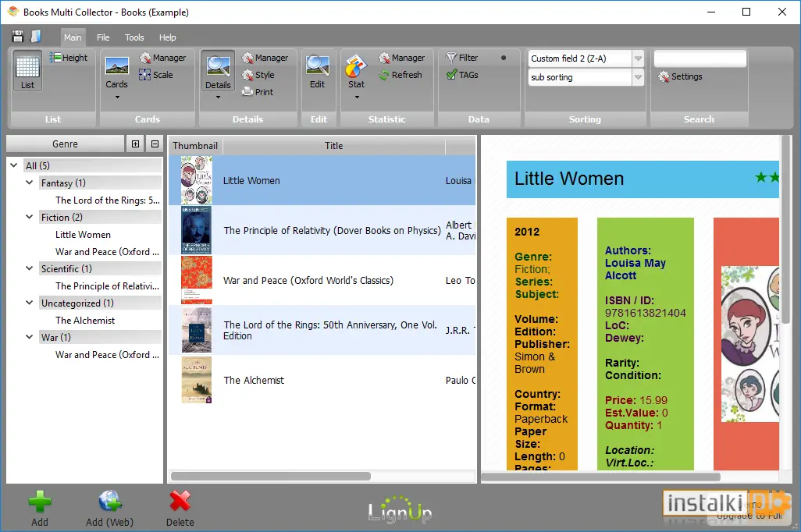Open the sub sorting dropdown
The height and width of the screenshot is (532, 801).
(638, 77)
